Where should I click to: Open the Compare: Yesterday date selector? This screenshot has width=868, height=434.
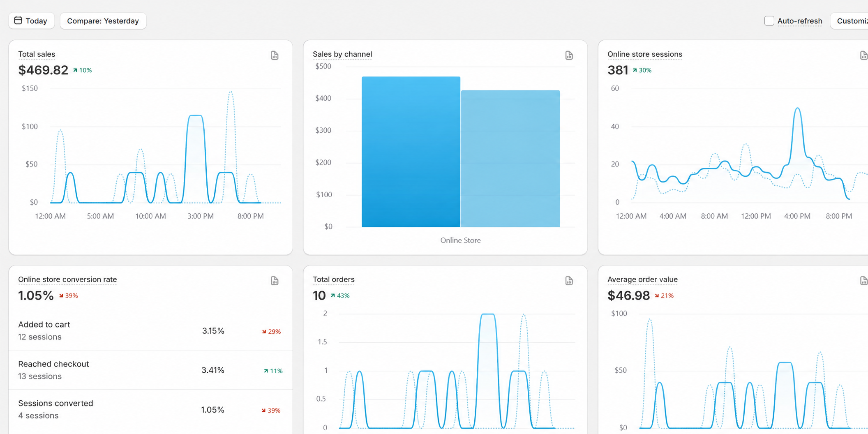tap(103, 21)
